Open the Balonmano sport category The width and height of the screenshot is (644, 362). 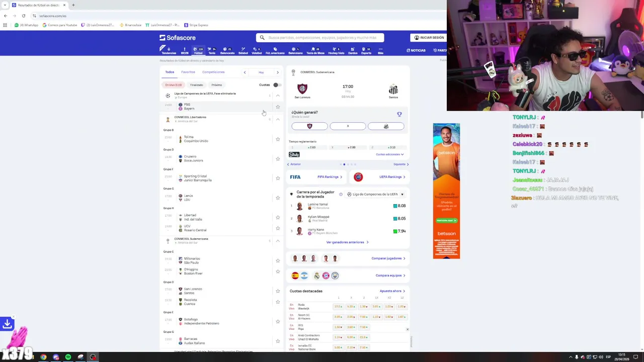(295, 50)
